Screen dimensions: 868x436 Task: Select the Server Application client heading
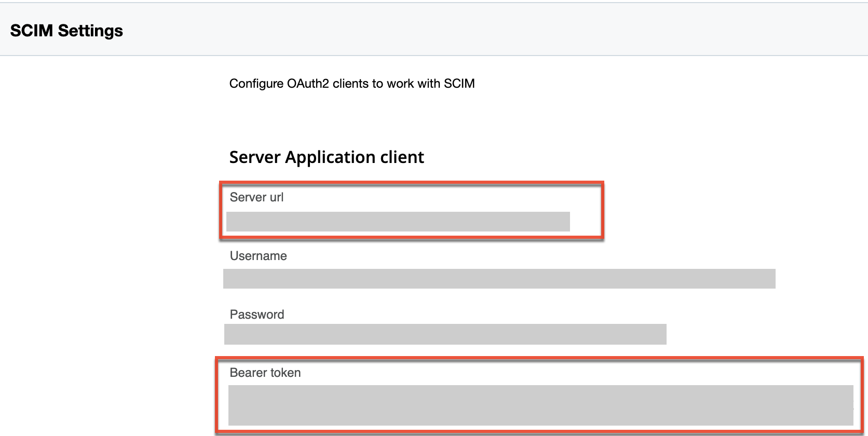tap(327, 157)
